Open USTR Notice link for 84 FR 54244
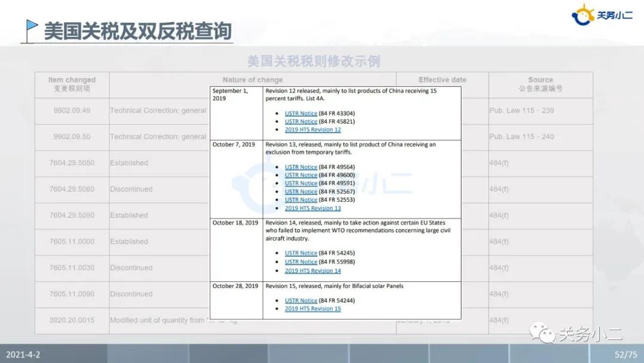644x363 pixels. (301, 301)
